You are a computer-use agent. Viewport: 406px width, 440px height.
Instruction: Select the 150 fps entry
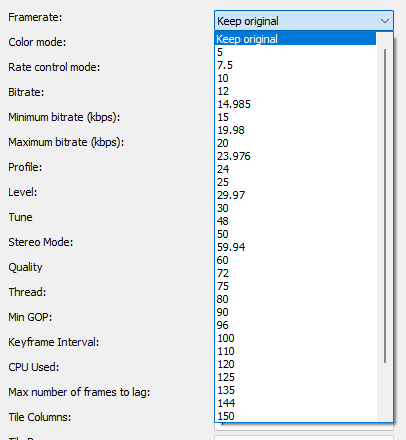295,416
